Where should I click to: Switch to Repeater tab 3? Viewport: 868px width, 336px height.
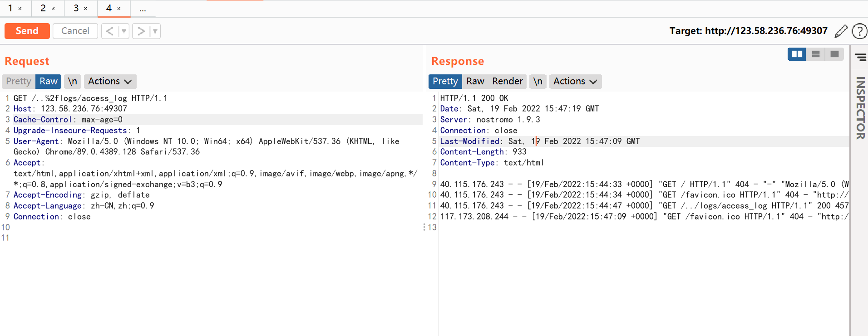[x=76, y=8]
